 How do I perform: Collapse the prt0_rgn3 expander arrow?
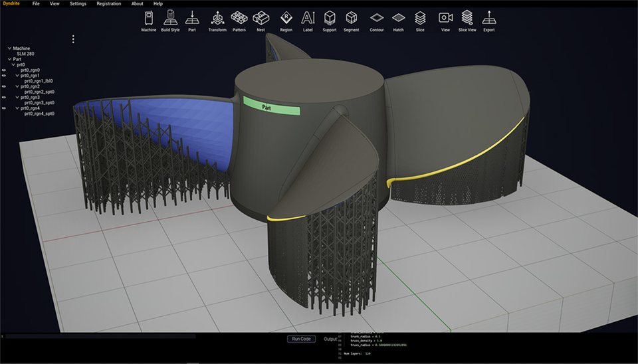pyautogui.click(x=17, y=97)
